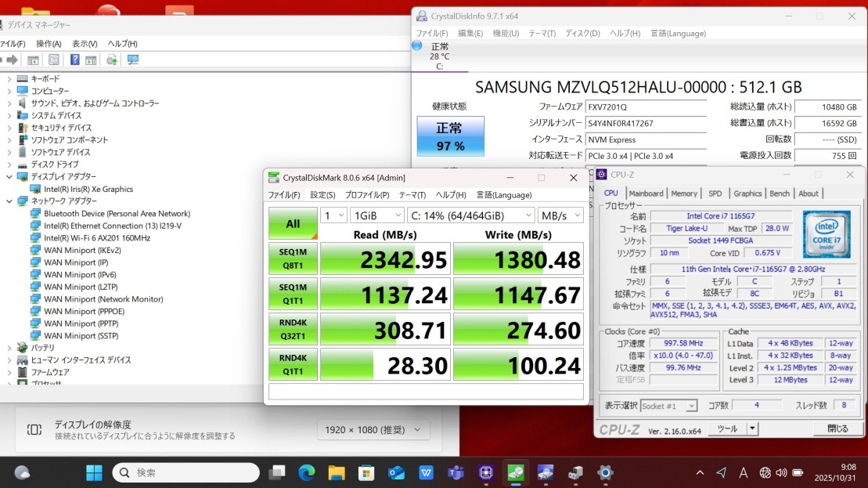Viewport: 868px width, 488px height.
Task: Open the 機能(U) menu in CrystalDiskInfo
Action: click(506, 34)
